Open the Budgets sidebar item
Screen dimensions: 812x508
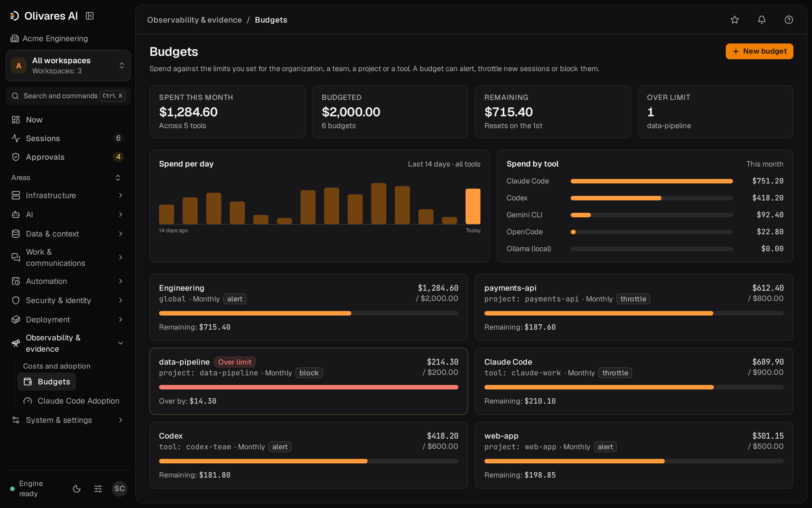tap(47, 382)
